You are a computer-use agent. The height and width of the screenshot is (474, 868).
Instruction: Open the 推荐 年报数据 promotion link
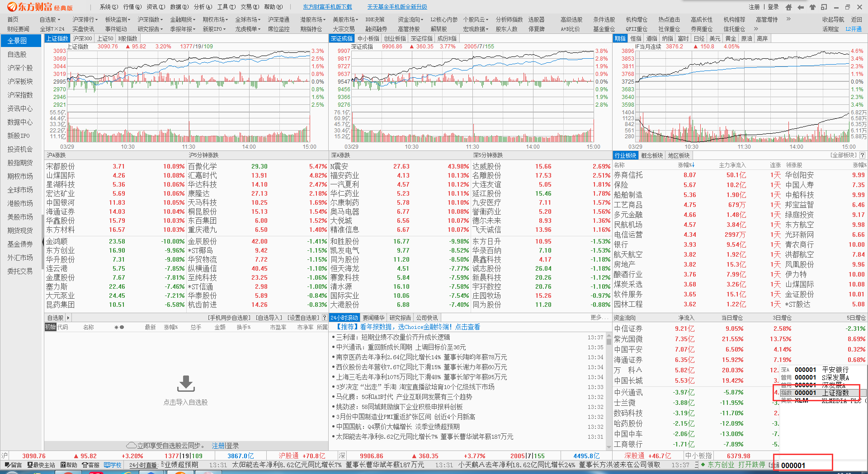click(x=408, y=327)
